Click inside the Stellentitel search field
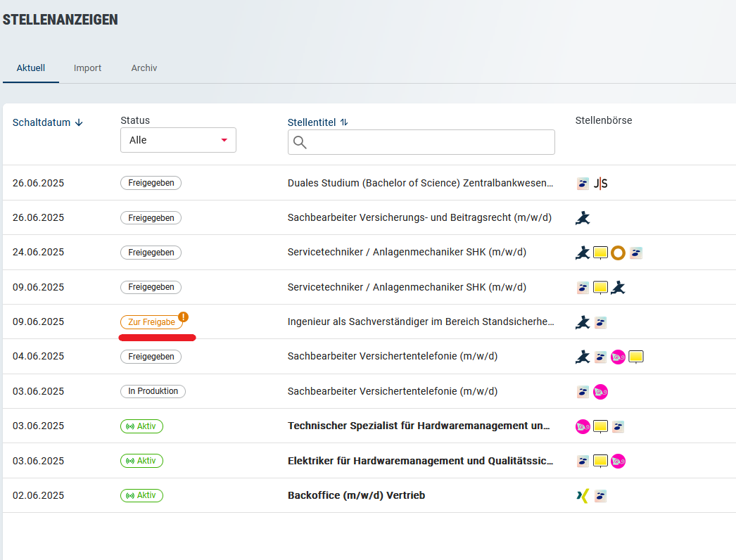Screen dimensions: 736x560 tap(421, 142)
